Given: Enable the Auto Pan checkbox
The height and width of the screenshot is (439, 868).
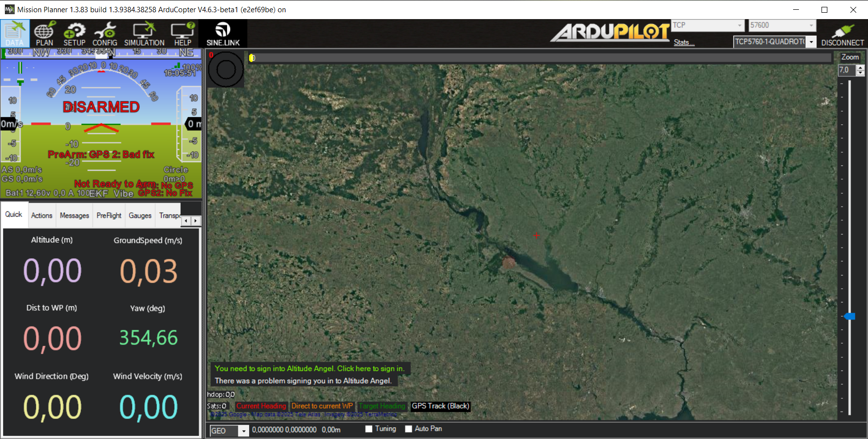Looking at the screenshot, I should (x=409, y=429).
